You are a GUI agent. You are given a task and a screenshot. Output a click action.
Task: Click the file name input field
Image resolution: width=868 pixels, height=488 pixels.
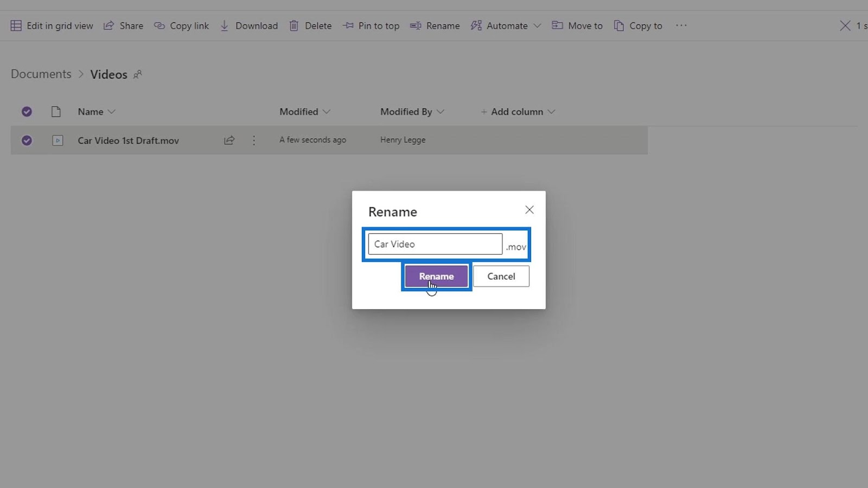(x=435, y=244)
